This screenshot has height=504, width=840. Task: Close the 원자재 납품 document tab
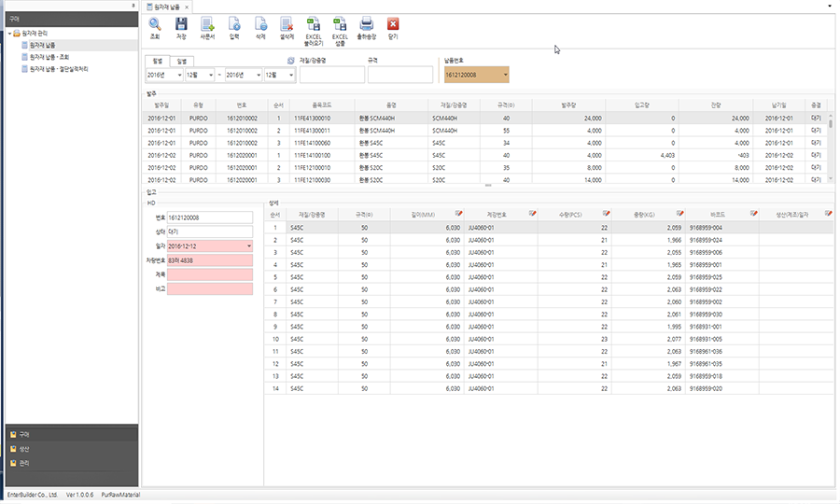187,7
